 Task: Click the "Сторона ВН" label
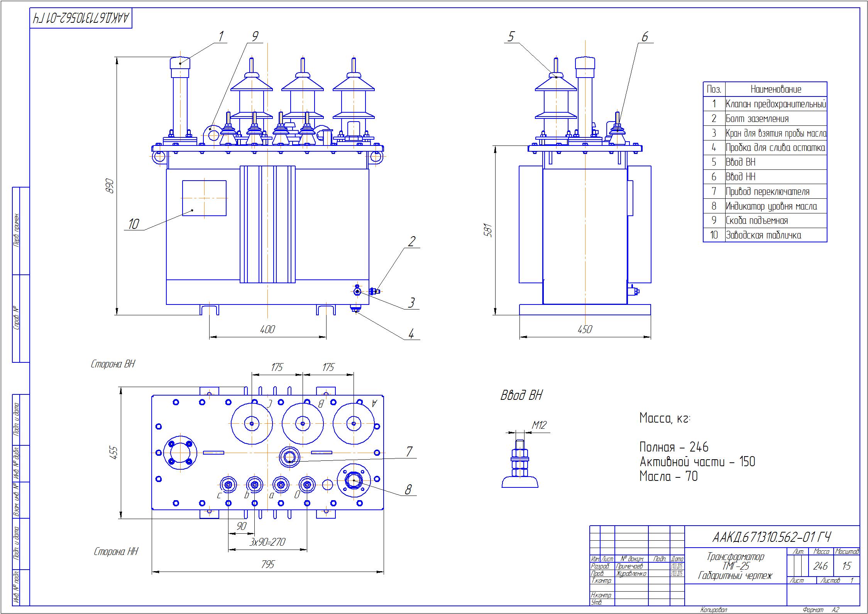coord(113,364)
